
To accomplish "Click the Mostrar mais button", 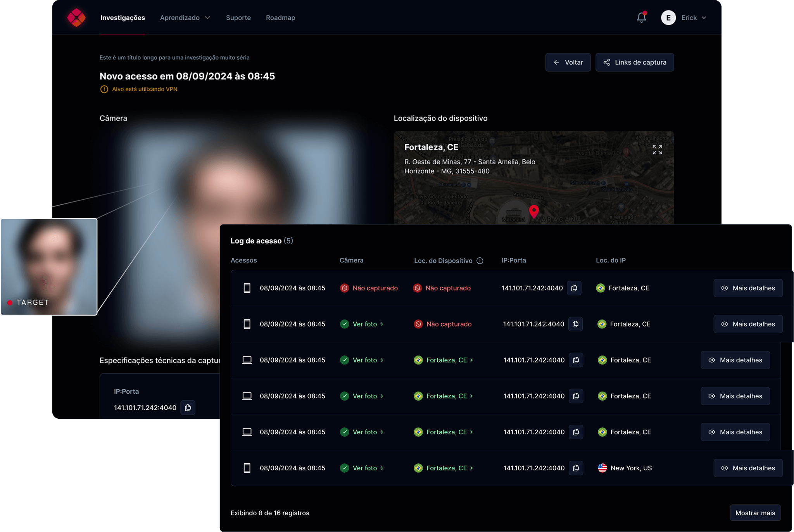I will point(755,513).
